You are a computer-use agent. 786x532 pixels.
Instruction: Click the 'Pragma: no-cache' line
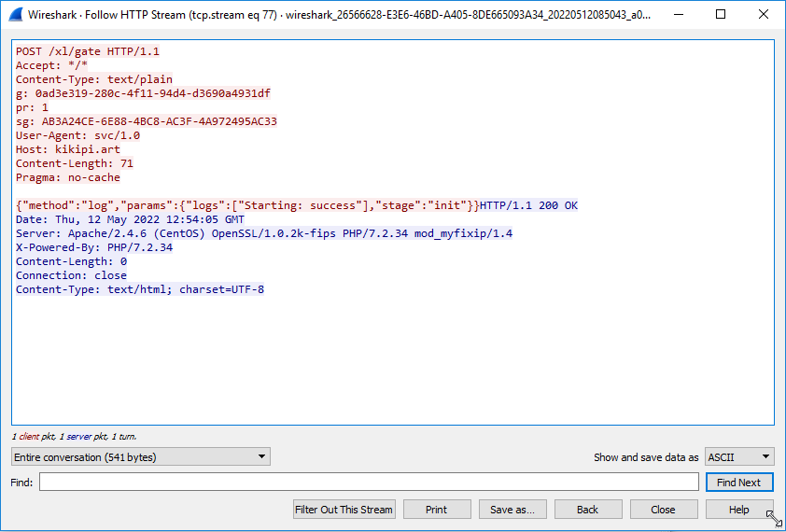click(x=68, y=177)
